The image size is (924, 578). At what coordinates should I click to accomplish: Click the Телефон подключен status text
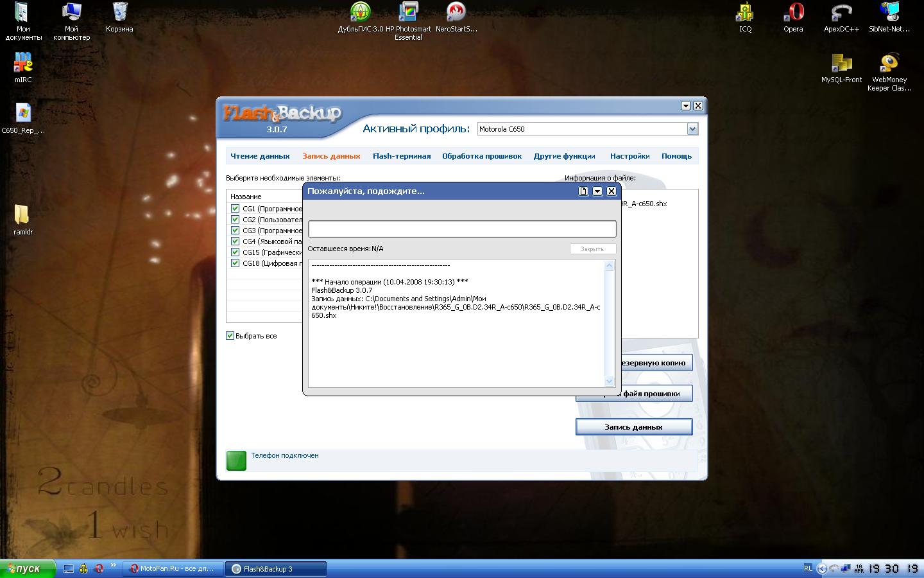tap(285, 455)
